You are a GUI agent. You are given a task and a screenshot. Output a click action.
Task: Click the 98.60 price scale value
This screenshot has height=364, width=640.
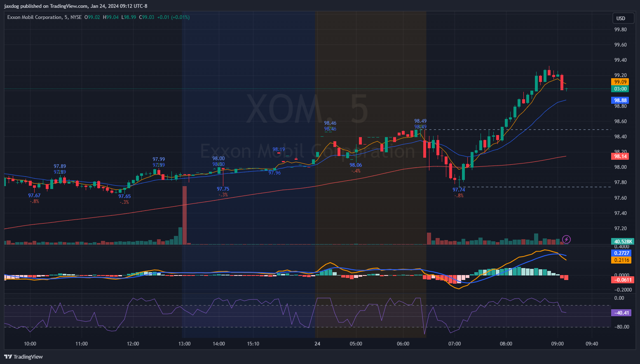point(620,121)
